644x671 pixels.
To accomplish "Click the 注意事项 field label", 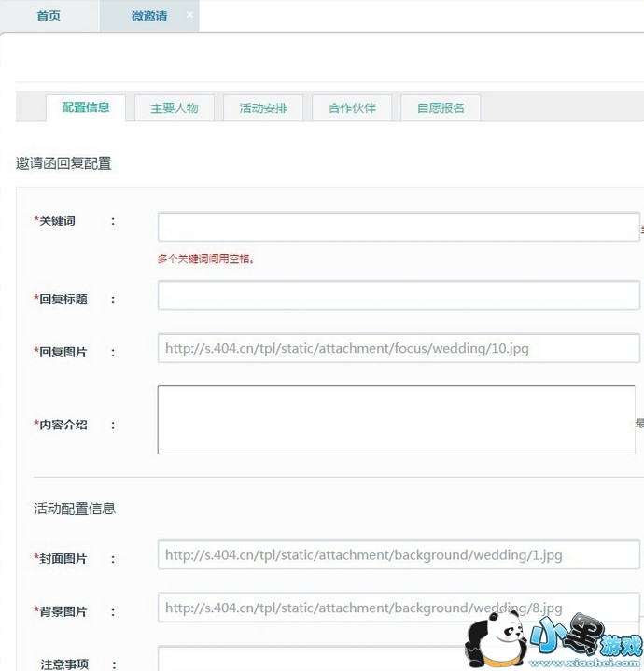I will 64,664.
